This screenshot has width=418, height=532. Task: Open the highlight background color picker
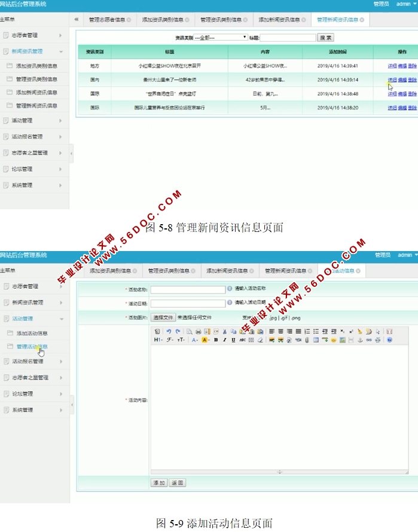[x=206, y=340]
